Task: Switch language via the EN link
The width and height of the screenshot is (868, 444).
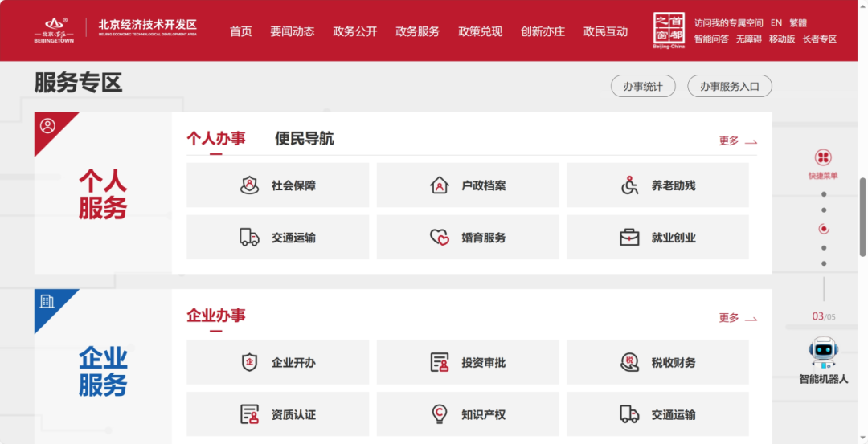Action: 776,23
